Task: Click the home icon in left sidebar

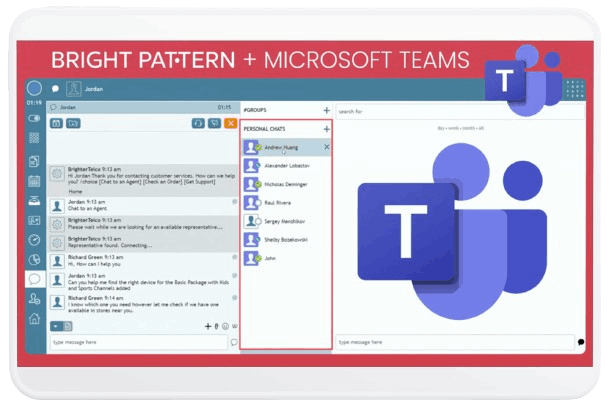Action: 34,319
